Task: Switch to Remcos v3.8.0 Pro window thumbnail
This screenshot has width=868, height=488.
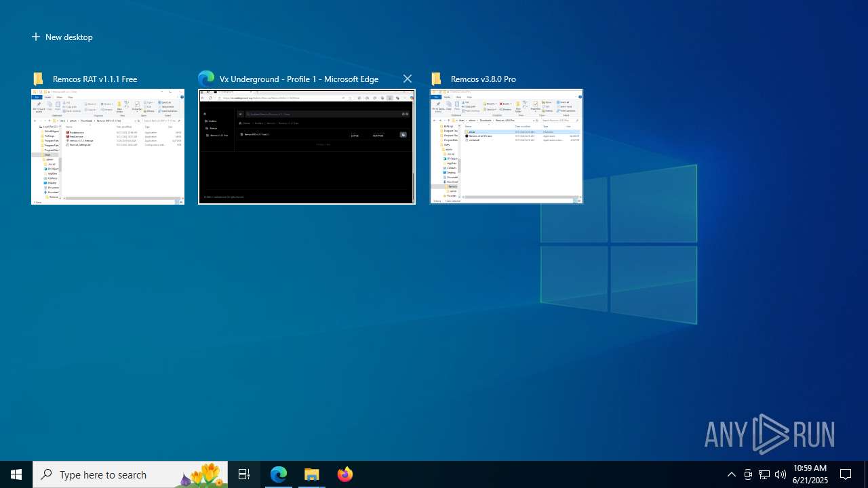Action: tap(507, 146)
